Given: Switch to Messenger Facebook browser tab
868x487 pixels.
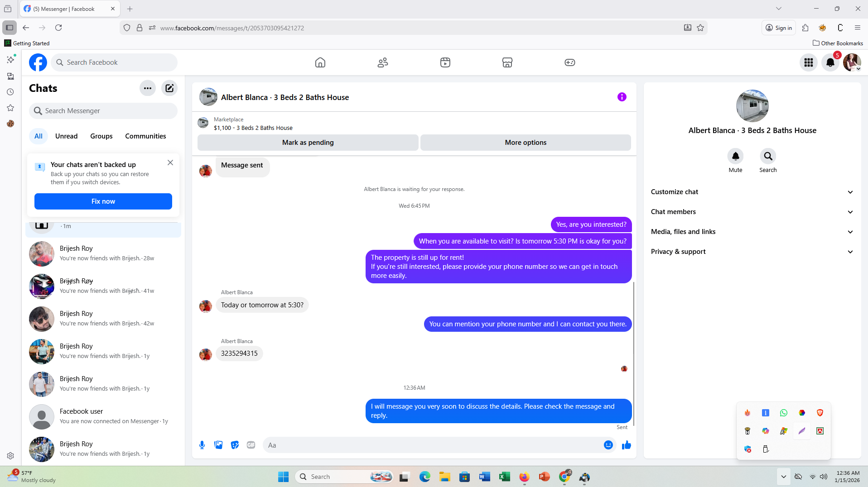Looking at the screenshot, I should 70,9.
